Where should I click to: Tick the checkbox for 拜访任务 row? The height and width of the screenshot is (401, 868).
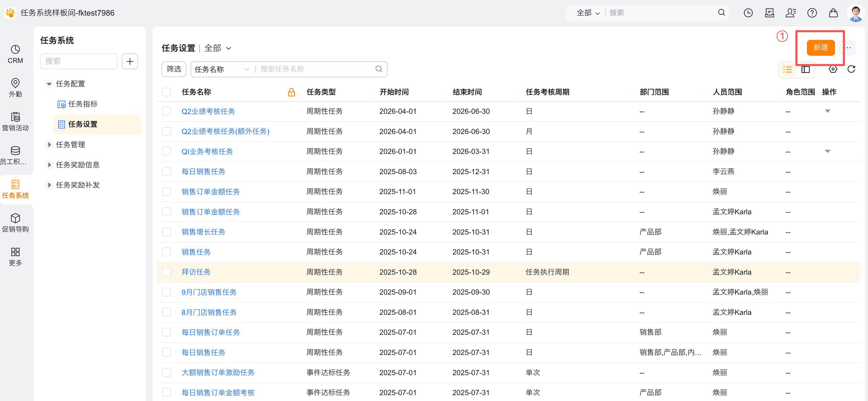[166, 272]
